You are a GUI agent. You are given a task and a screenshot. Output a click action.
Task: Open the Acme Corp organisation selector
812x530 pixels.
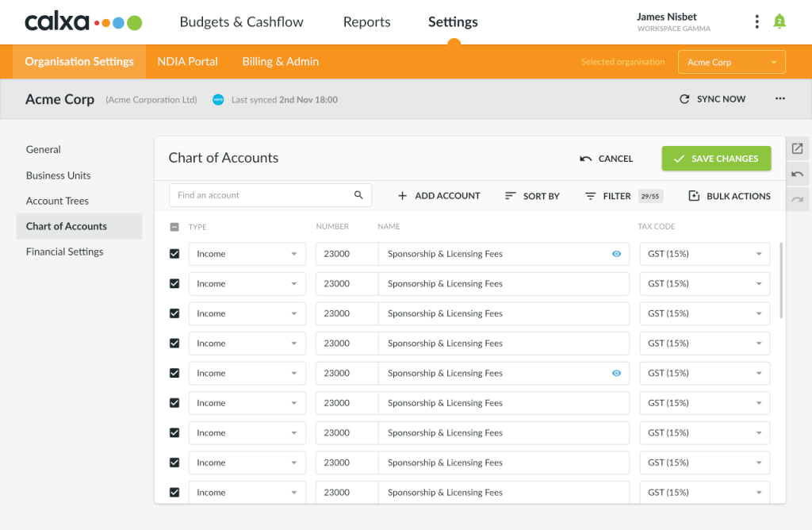coord(730,61)
